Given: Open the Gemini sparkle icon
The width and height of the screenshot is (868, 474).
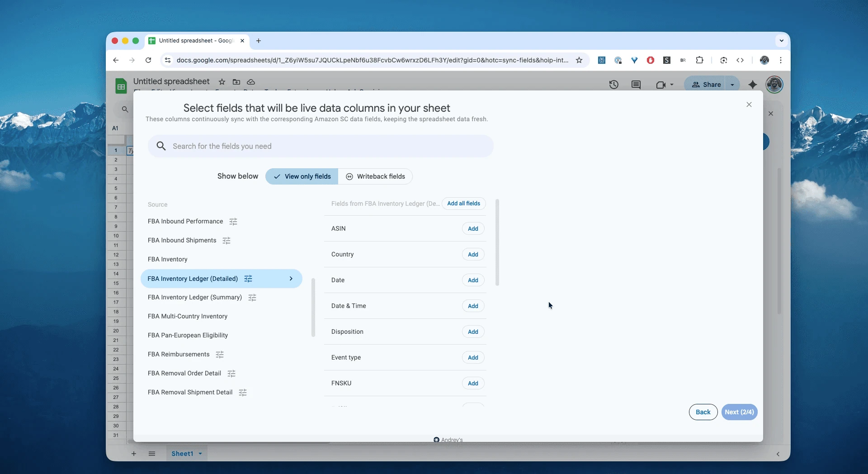Looking at the screenshot, I should pyautogui.click(x=753, y=85).
